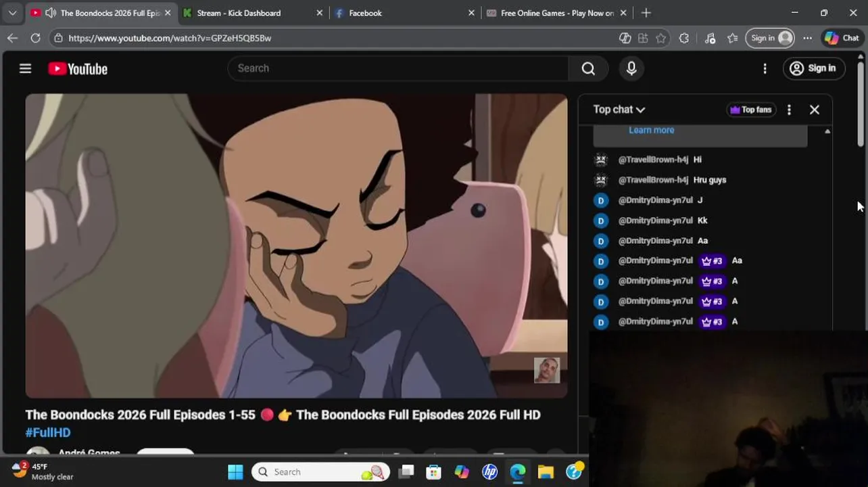This screenshot has width=868, height=487.
Task: Open Windows Start menu
Action: pos(235,472)
